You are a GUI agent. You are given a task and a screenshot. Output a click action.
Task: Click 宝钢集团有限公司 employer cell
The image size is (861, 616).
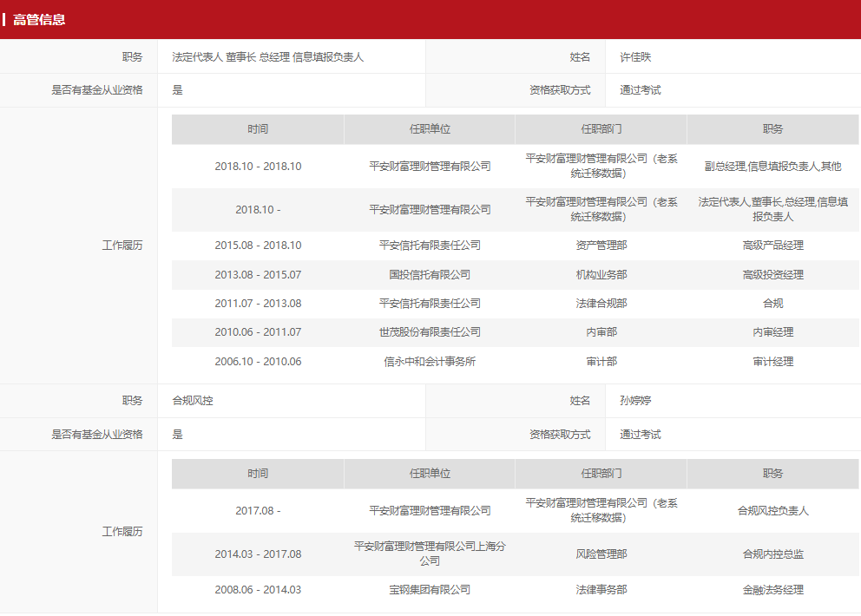430,590
